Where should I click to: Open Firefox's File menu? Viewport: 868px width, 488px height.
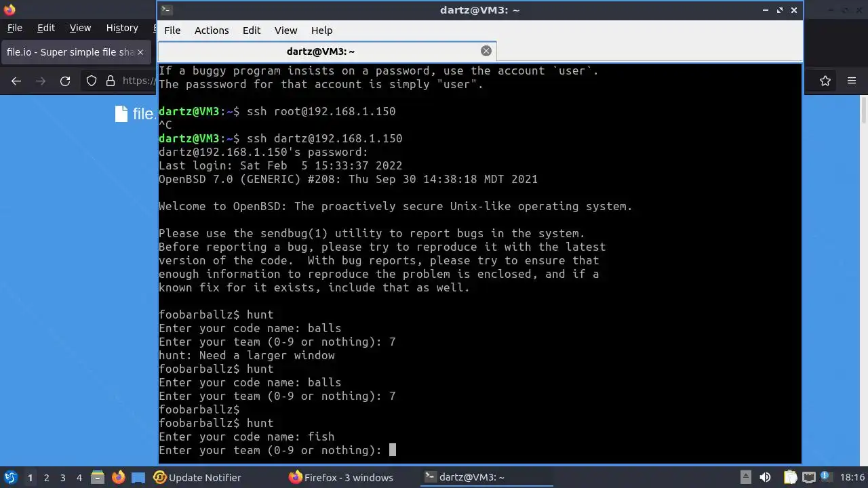14,28
